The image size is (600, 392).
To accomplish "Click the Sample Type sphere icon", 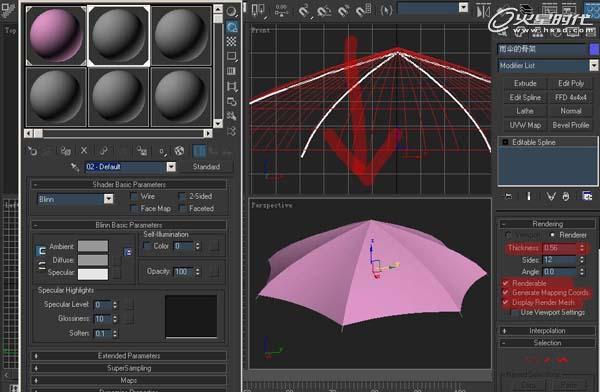I will coord(231,11).
